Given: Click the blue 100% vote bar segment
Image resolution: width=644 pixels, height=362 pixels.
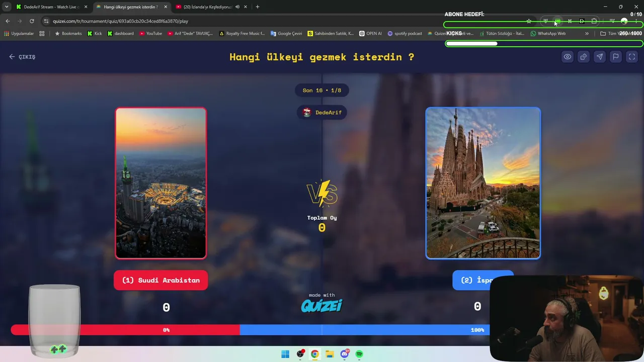Looking at the screenshot, I should pyautogui.click(x=365, y=330).
